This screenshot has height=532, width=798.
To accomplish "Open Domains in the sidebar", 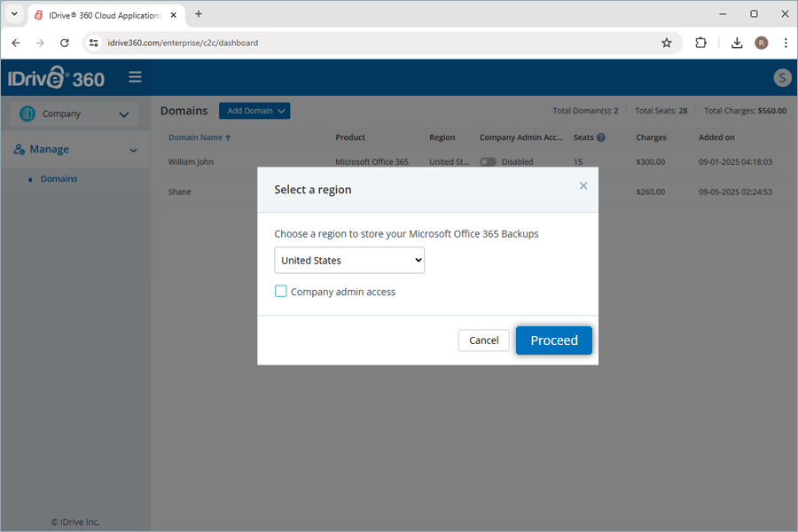I will (59, 178).
